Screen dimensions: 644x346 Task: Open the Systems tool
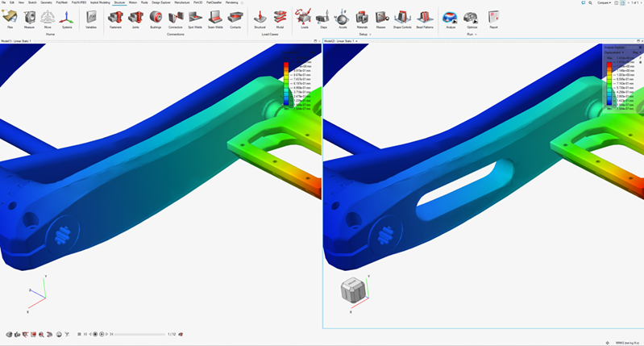click(67, 19)
